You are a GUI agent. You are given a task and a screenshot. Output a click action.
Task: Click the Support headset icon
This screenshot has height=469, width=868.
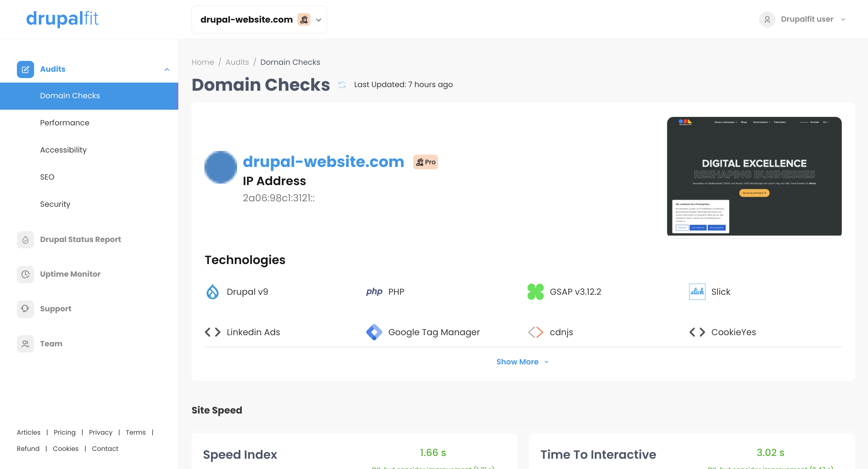[25, 309]
